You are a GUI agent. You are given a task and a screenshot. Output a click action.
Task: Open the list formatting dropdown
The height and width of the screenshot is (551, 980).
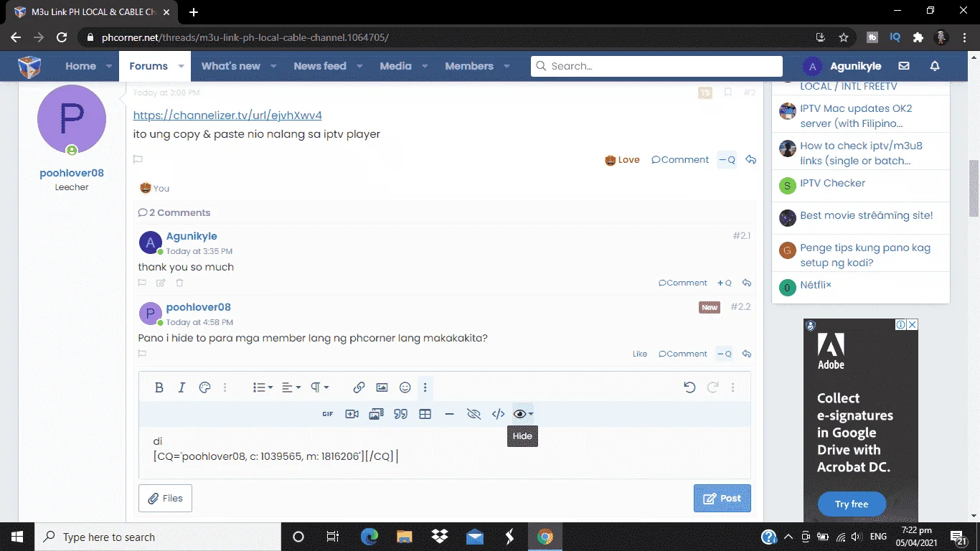pyautogui.click(x=263, y=387)
